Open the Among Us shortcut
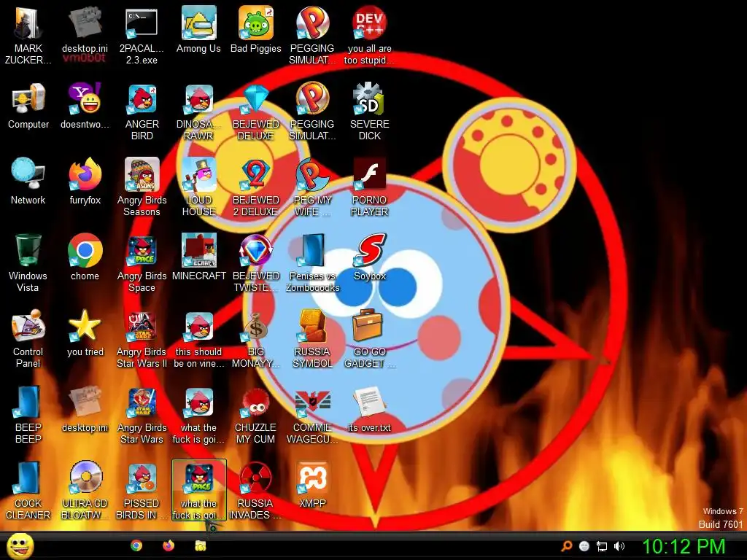 point(198,29)
